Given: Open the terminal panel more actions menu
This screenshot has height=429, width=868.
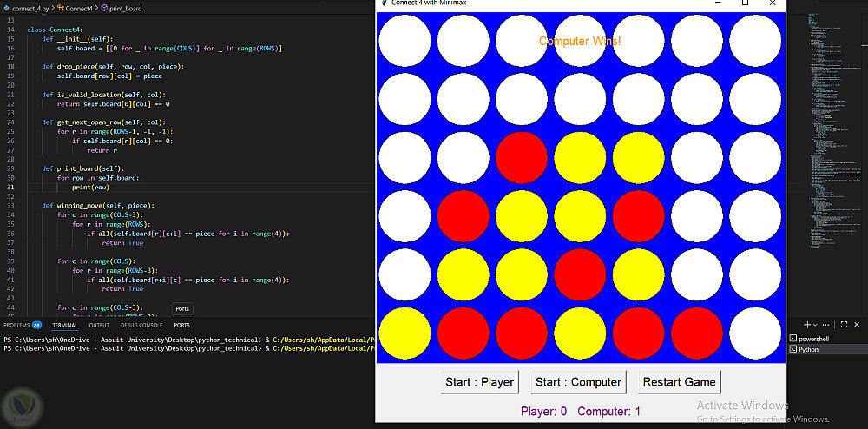Looking at the screenshot, I should [x=826, y=325].
